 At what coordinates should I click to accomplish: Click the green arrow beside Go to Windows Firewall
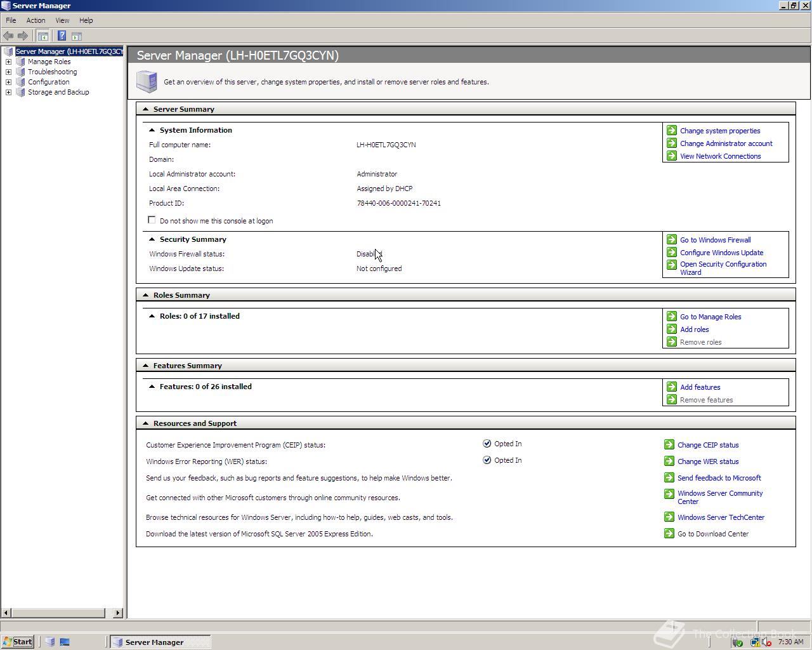(x=672, y=239)
